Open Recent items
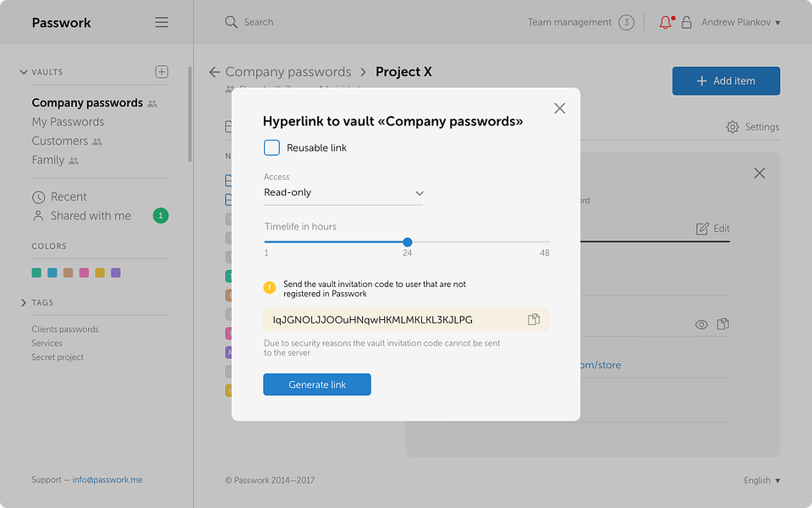The image size is (812, 508). click(69, 197)
